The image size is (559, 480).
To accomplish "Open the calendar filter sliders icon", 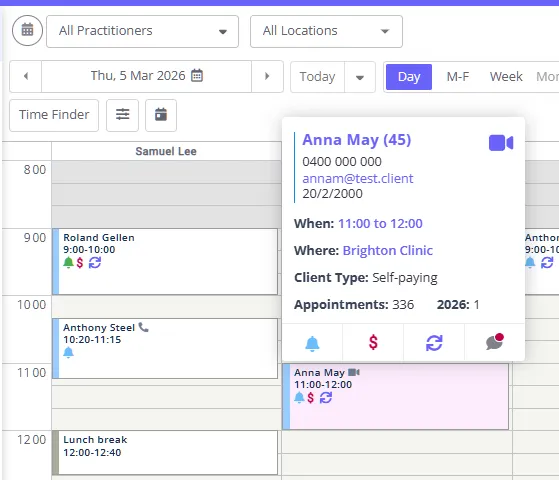I will pos(122,115).
